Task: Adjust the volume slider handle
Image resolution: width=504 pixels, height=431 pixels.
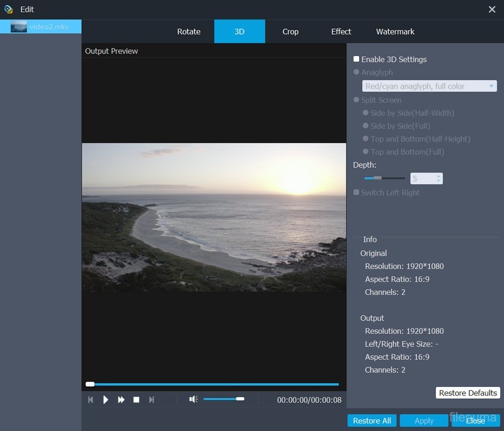Action: (x=240, y=399)
